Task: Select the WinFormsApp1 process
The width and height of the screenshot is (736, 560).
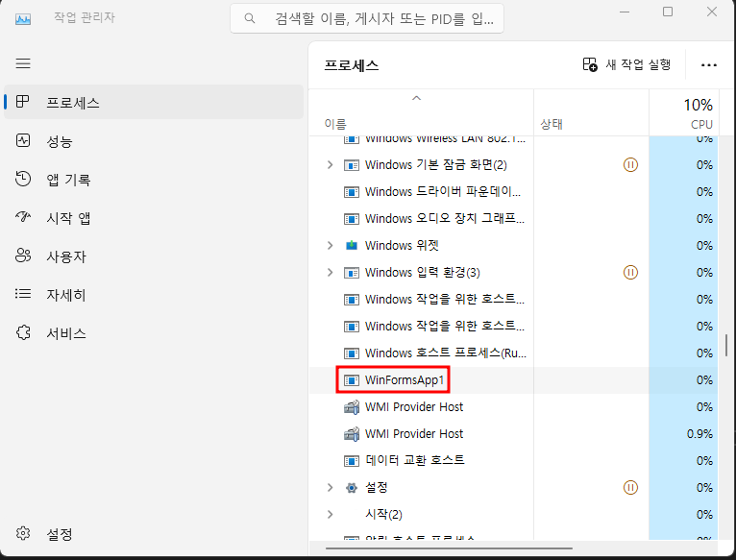Action: [513, 379]
